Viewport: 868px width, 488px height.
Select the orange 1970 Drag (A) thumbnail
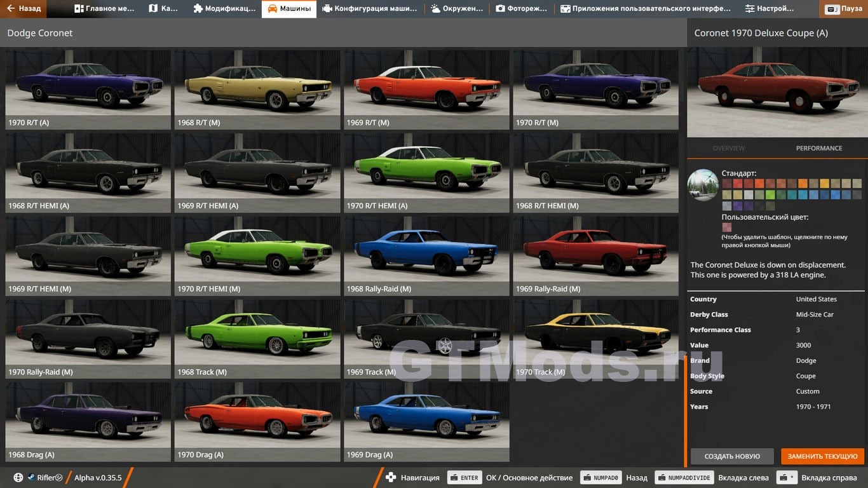(257, 422)
